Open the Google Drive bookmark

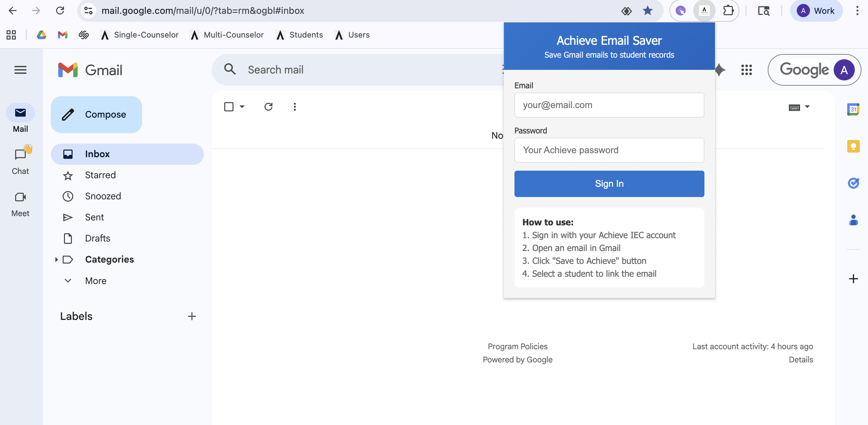tap(42, 35)
